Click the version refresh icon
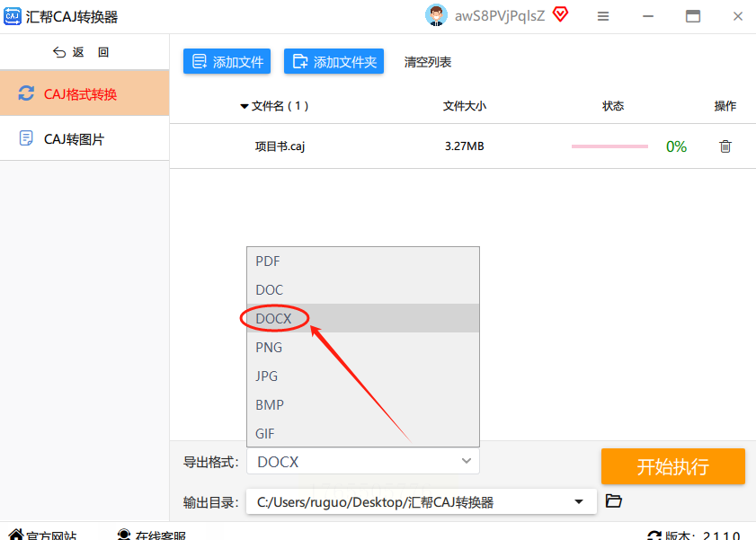 pos(654,536)
